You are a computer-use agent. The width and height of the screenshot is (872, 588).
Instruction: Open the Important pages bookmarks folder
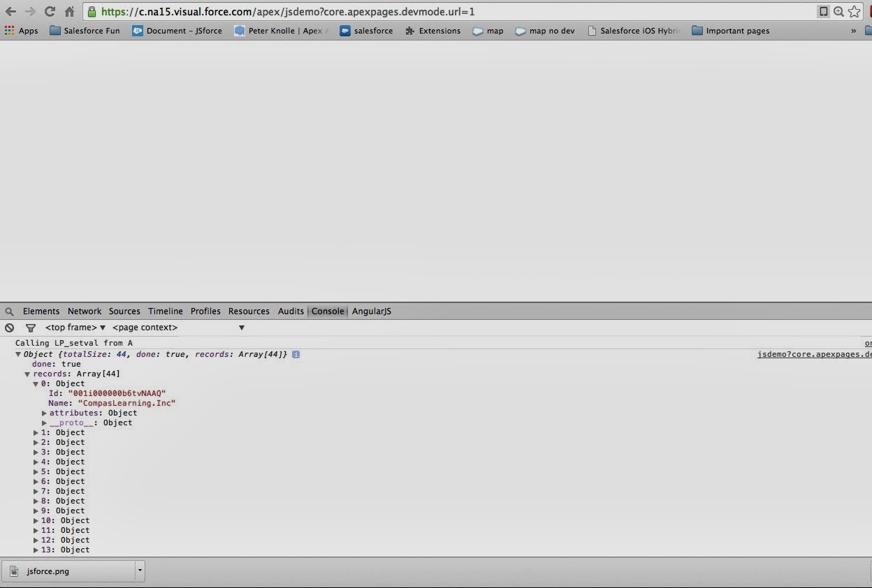pyautogui.click(x=730, y=31)
